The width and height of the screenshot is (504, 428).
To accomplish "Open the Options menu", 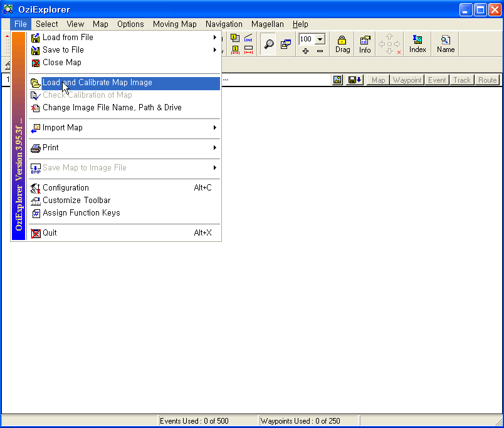I will click(x=130, y=24).
